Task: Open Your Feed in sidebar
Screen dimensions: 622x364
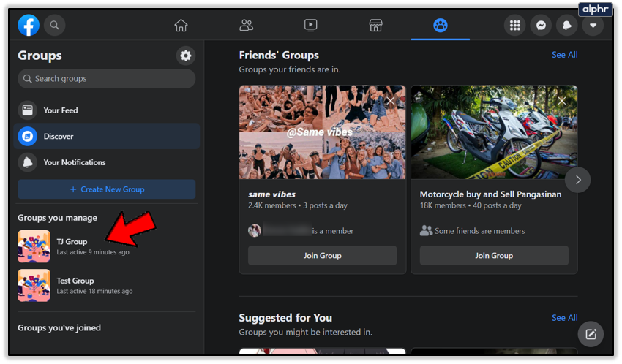Action: click(x=106, y=110)
